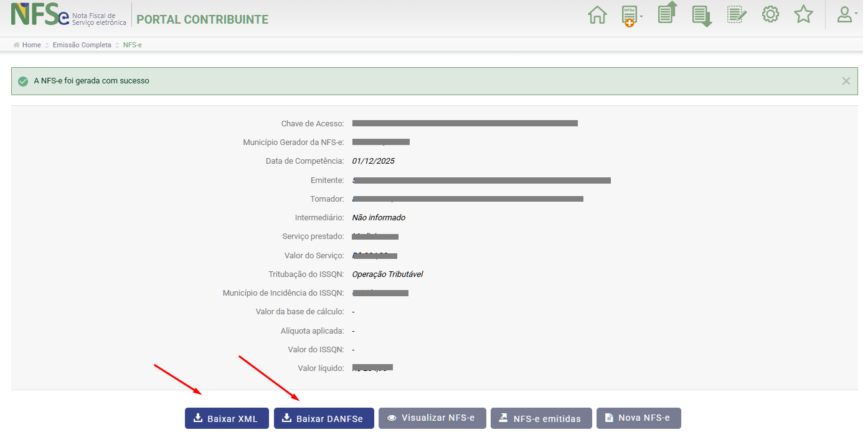Click the favorites star icon
Viewport: 868px width, 445px height.
(804, 14)
